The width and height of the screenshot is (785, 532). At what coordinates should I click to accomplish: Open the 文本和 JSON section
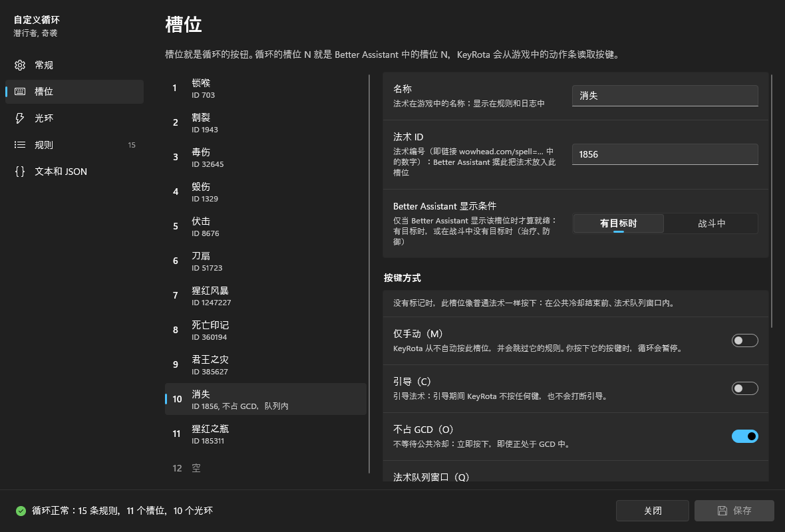(75, 171)
